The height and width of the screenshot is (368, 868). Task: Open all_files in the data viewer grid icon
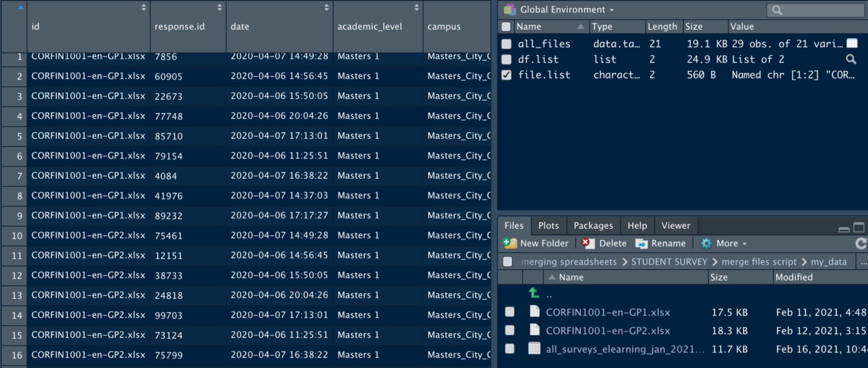click(x=852, y=44)
